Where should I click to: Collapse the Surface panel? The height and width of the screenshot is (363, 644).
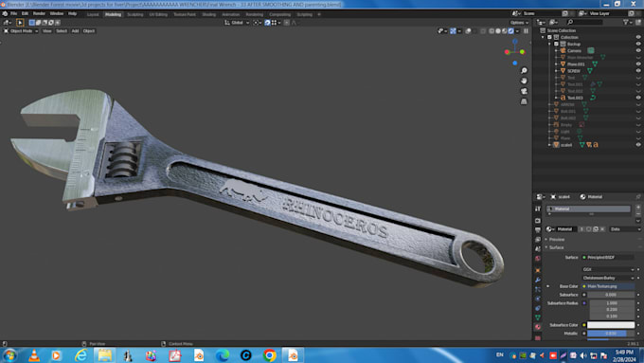pyautogui.click(x=556, y=247)
